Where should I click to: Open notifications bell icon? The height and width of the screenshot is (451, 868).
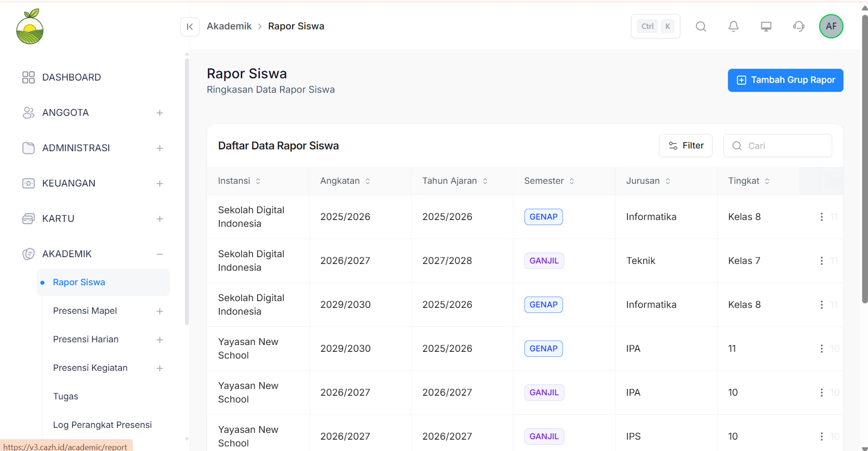point(734,26)
